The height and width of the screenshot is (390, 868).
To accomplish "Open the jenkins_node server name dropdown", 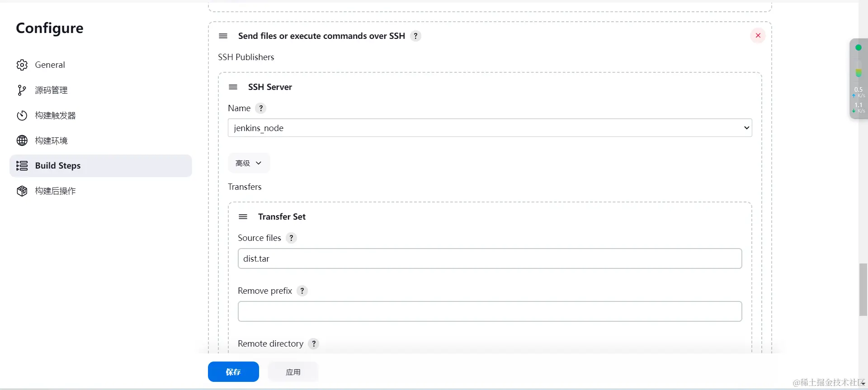I will 490,128.
